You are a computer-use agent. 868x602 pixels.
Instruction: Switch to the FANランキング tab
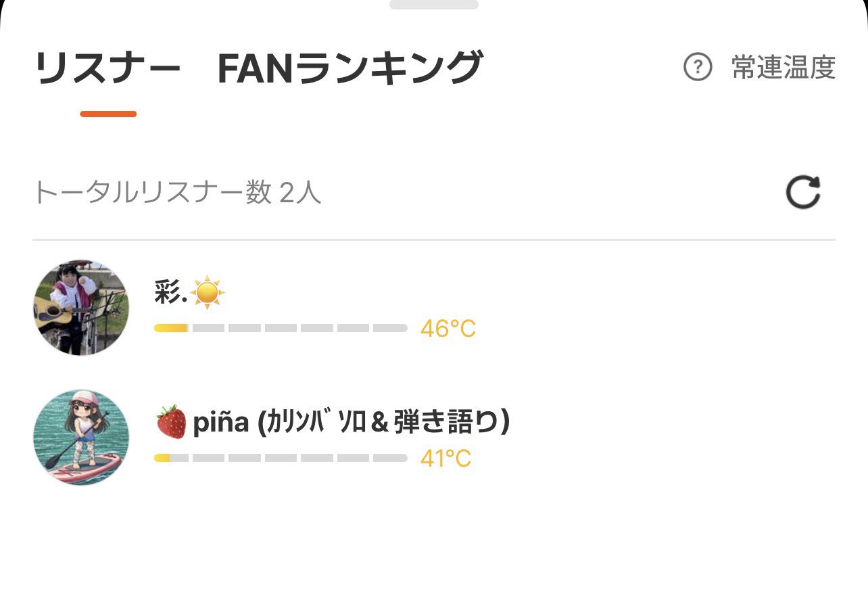click(x=349, y=69)
